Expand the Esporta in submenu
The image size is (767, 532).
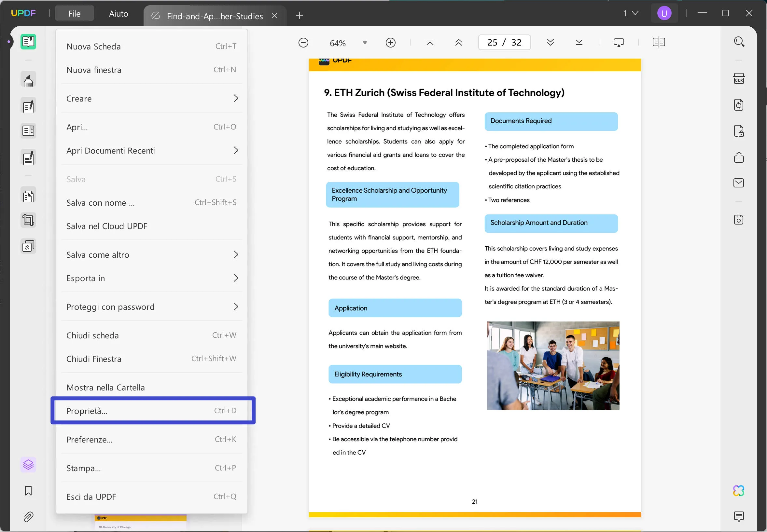click(152, 278)
